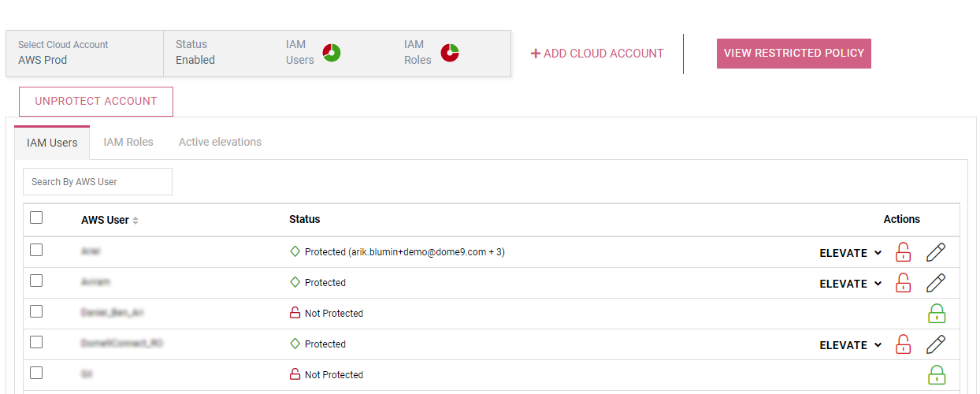Switch to the IAM Roles tab
This screenshot has height=394, width=980.
click(x=128, y=142)
